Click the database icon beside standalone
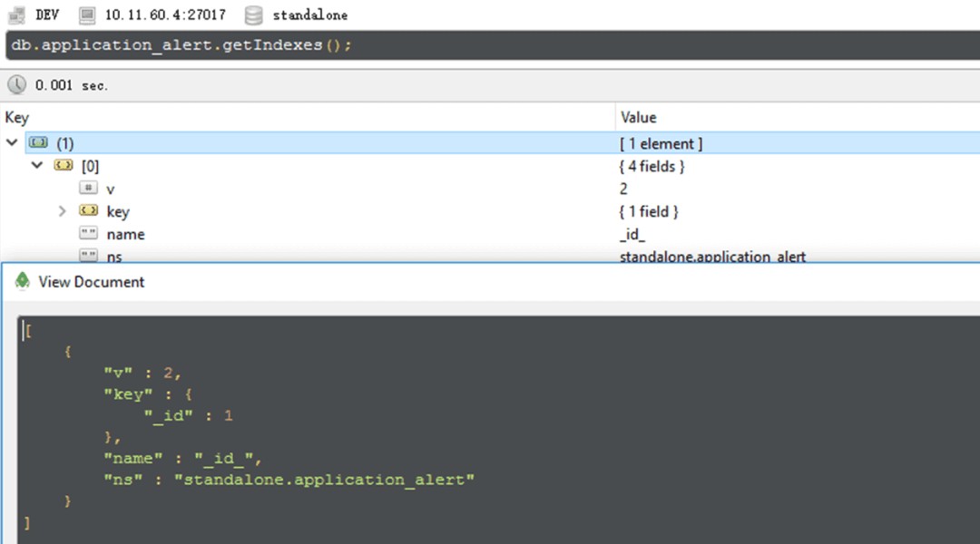980x544 pixels. (x=255, y=15)
